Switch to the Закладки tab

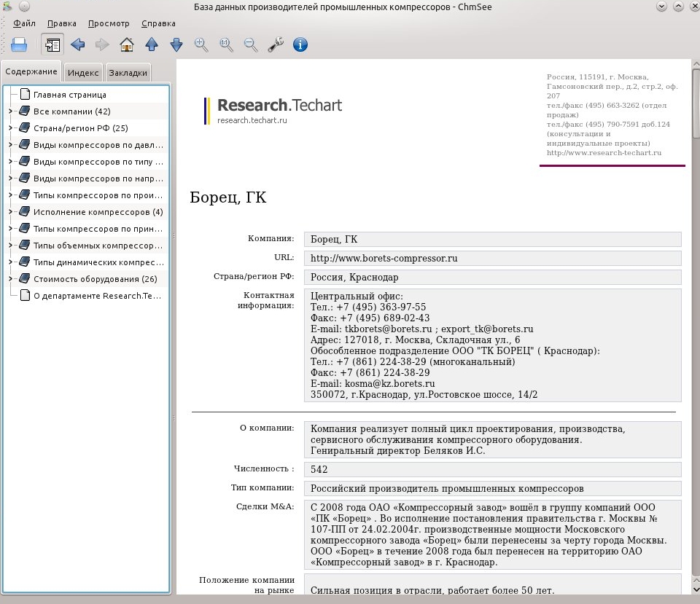[x=128, y=73]
